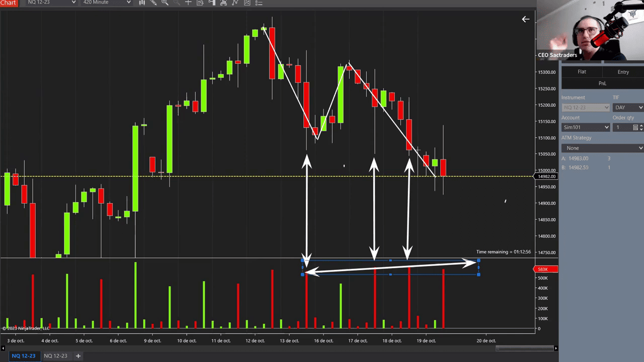644x362 pixels.
Task: Select the drawing tools pencil icon
Action: 153,3
